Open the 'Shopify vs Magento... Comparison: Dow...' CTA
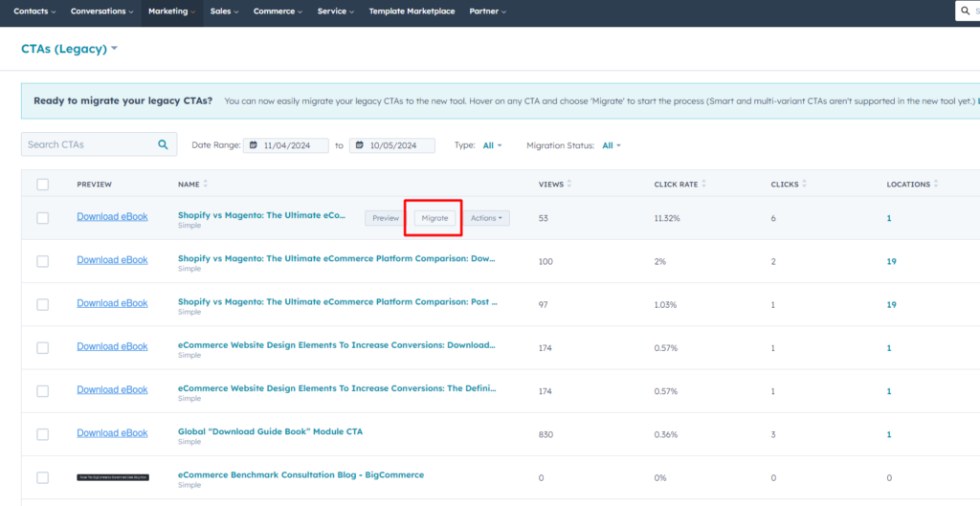Screen dimensions: 980x506 (336, 258)
